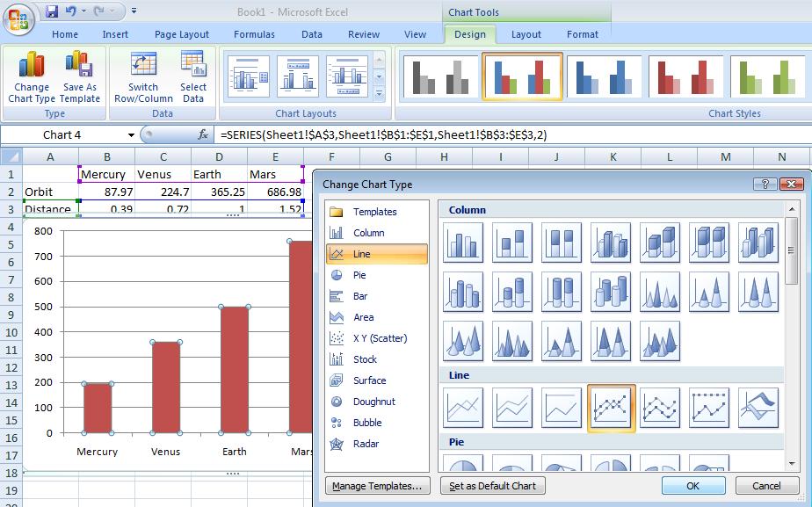The width and height of the screenshot is (812, 507).
Task: Click the Save icon in Quick Access Toolbar
Action: [x=52, y=11]
